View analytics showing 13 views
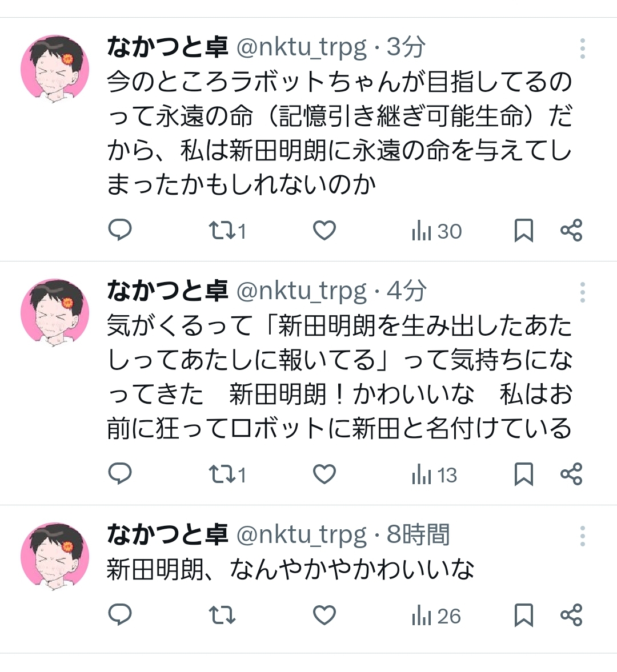617x672 pixels. click(x=434, y=475)
